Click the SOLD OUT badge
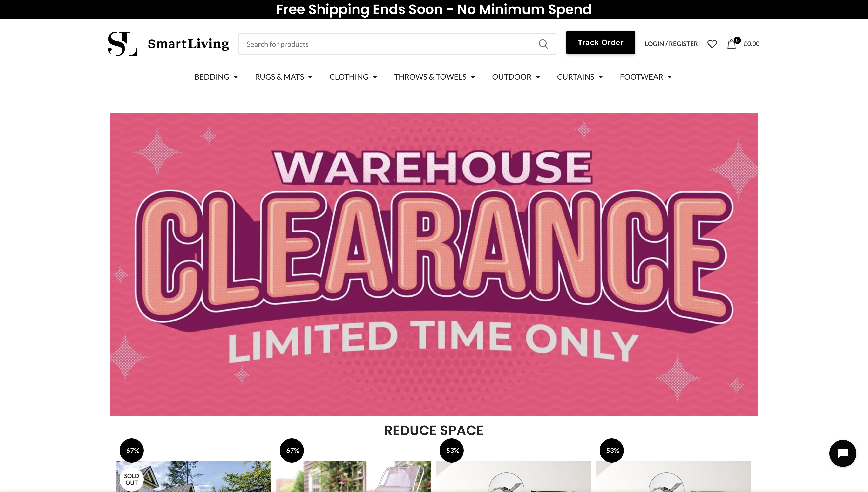868x492 pixels. [x=131, y=479]
